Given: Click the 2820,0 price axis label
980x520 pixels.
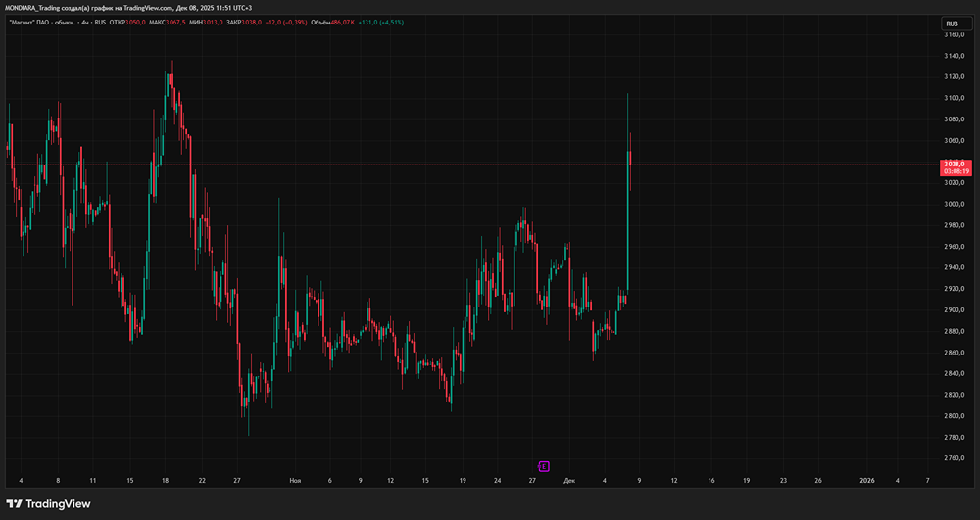Looking at the screenshot, I should 955,396.
